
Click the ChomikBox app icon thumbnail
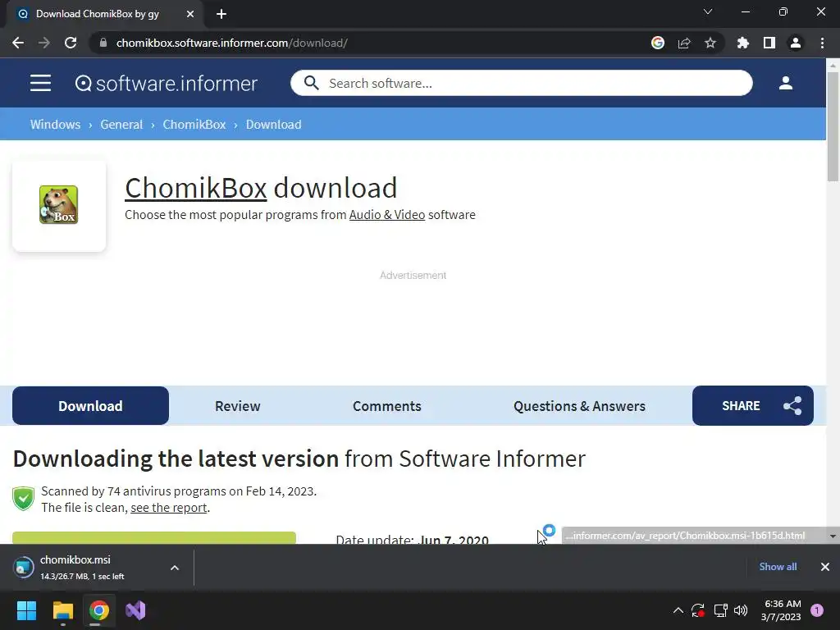click(x=59, y=204)
